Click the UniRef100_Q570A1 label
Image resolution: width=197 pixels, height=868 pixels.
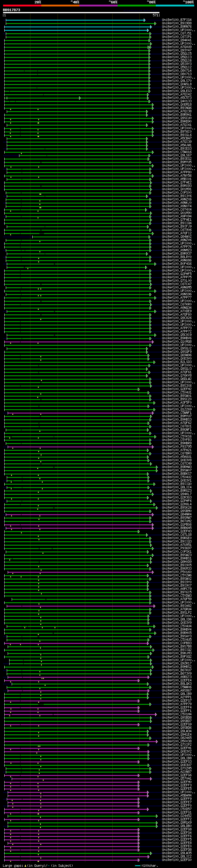coord(177,778)
